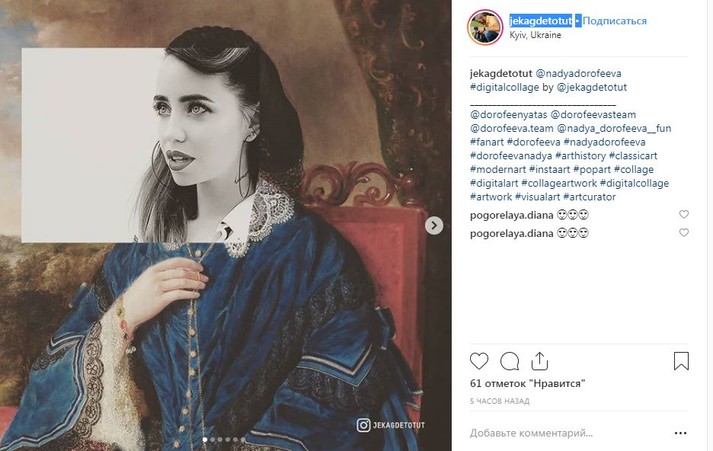Open jekagdetotut username in post header
Screen dimensions: 713x451
click(540, 21)
